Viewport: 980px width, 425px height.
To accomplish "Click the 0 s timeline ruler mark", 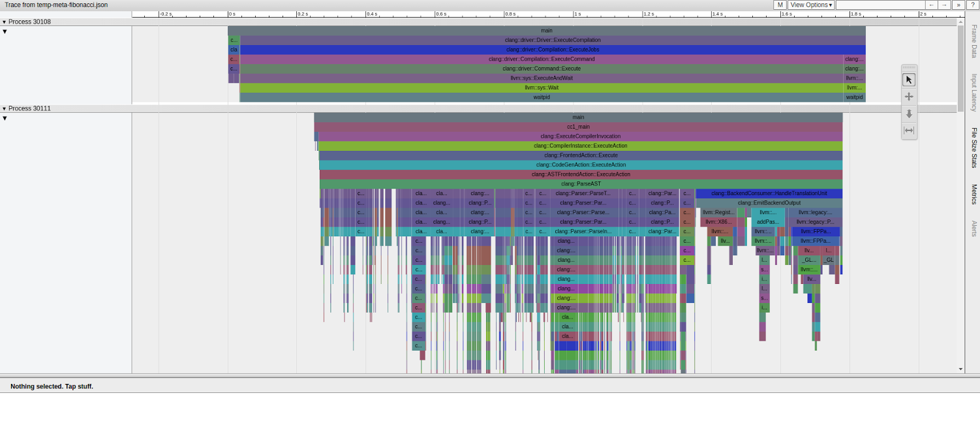I will [232, 14].
